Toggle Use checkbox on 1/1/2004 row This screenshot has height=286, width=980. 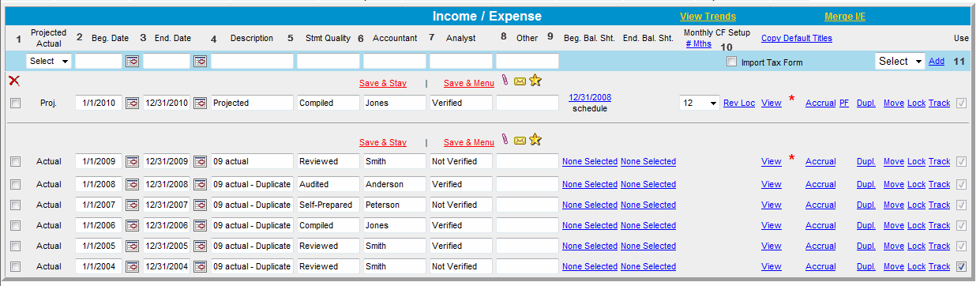click(x=961, y=266)
